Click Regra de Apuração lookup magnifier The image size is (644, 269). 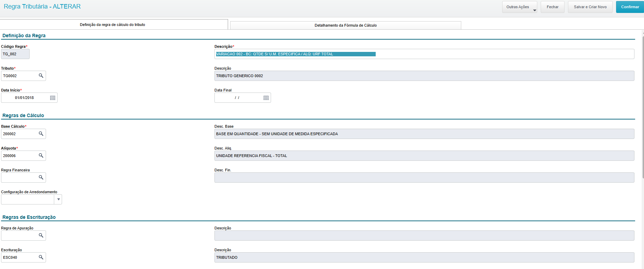tap(41, 236)
